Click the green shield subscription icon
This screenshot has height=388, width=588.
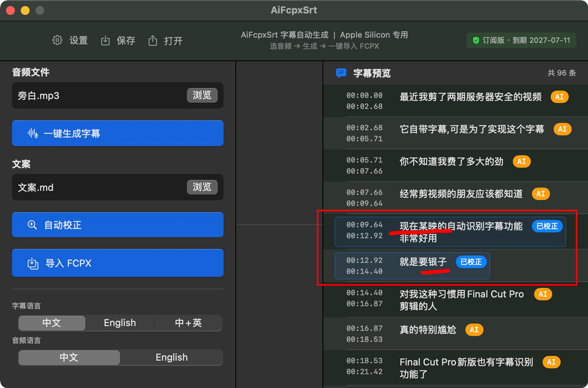coord(476,40)
